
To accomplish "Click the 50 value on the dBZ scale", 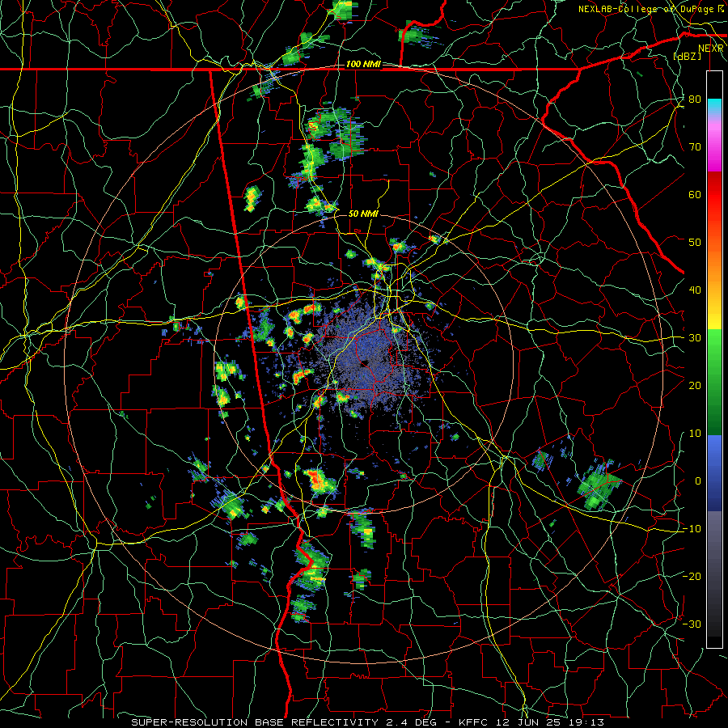I will (x=695, y=243).
